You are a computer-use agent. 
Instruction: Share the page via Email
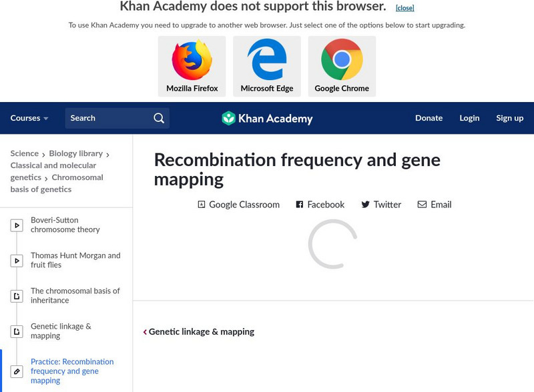coord(435,205)
